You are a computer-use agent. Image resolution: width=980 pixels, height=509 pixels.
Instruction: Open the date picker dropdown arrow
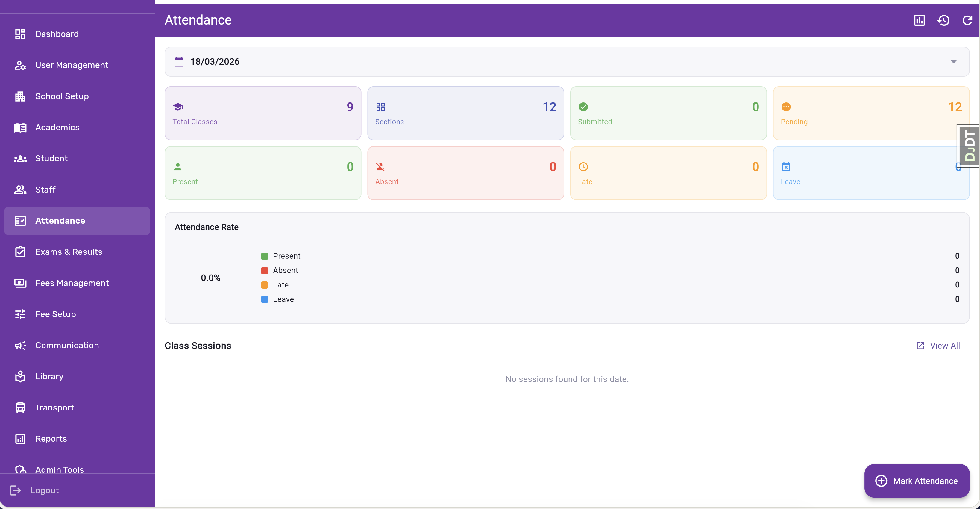(x=954, y=61)
